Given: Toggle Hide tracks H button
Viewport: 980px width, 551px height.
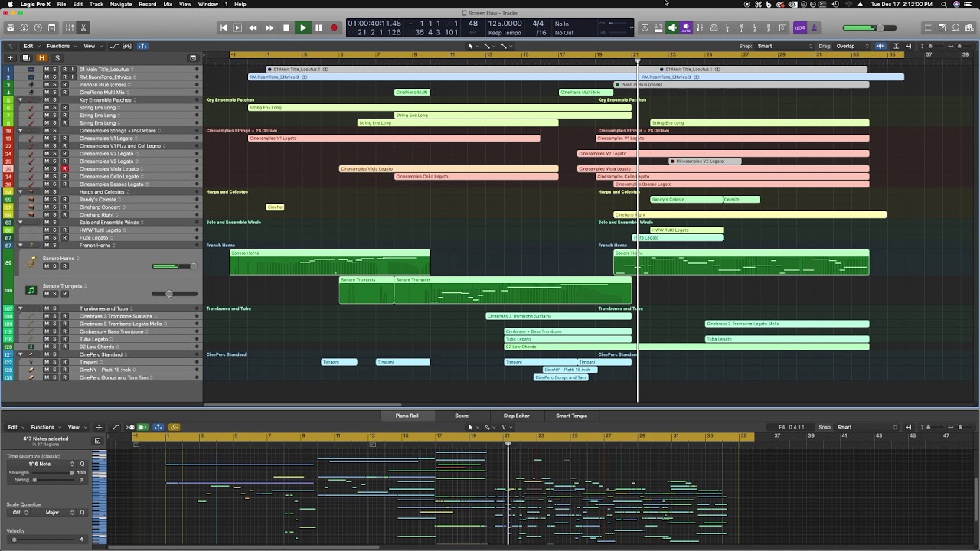Looking at the screenshot, I should point(42,58).
